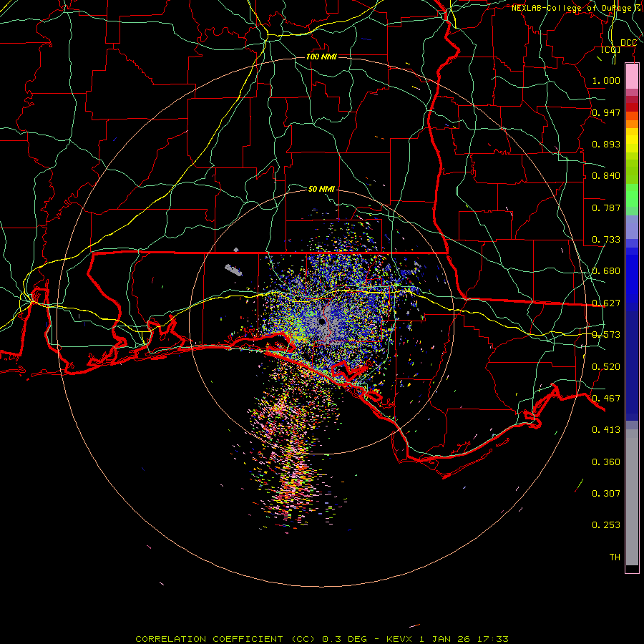Select the 0.307 scale value

606,493
